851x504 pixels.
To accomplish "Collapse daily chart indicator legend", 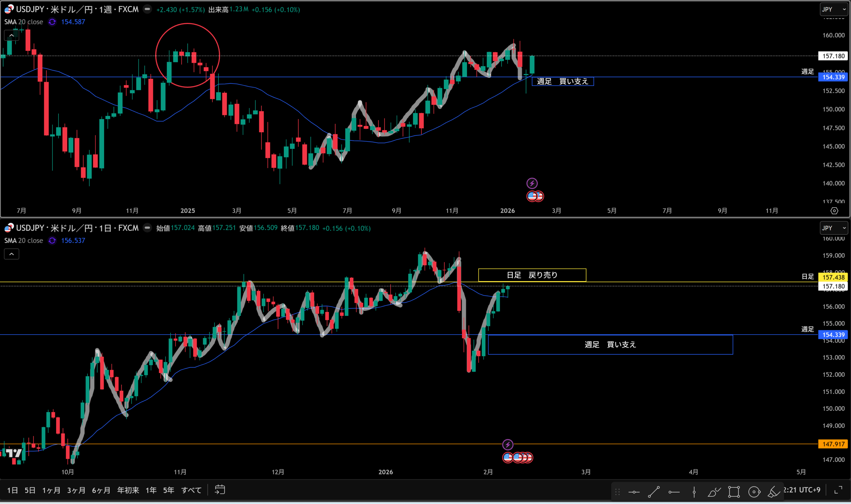I will tap(12, 254).
